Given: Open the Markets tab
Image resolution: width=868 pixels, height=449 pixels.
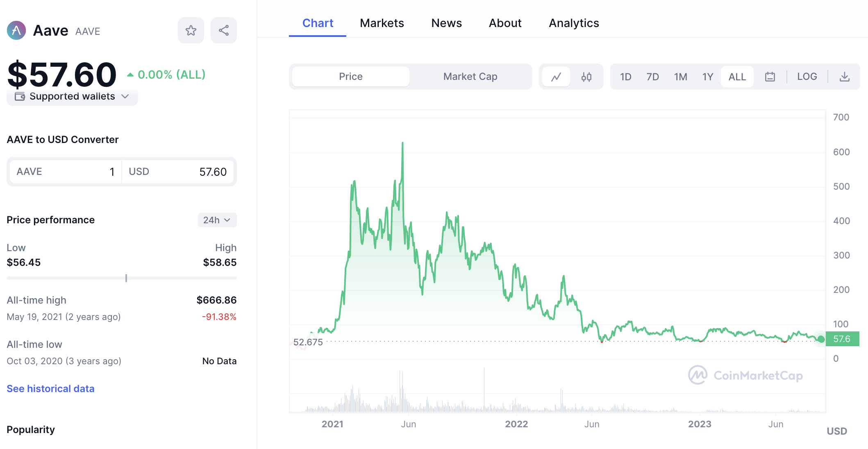Looking at the screenshot, I should [x=382, y=23].
